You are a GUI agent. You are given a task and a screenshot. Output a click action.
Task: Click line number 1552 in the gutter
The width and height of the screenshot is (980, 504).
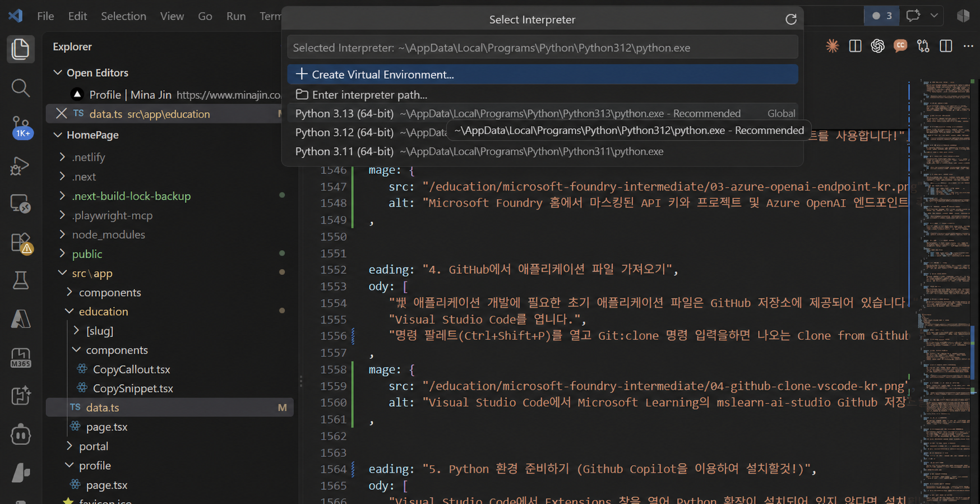click(x=333, y=270)
